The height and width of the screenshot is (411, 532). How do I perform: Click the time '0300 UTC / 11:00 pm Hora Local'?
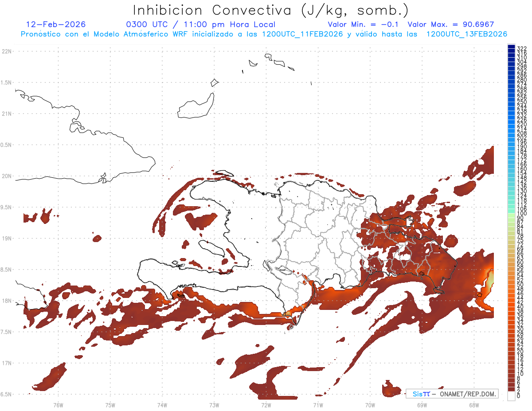[x=201, y=24]
